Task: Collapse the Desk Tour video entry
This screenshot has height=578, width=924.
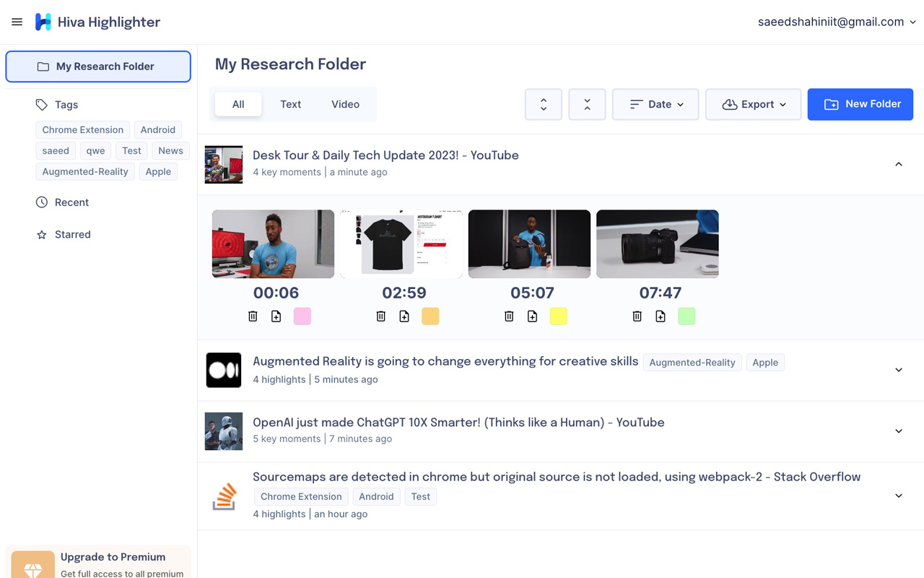Action: (899, 164)
